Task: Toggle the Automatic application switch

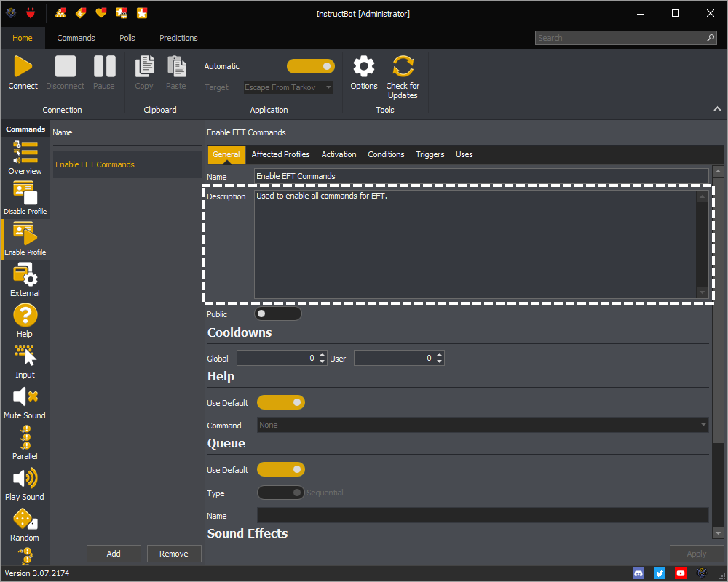Action: coord(310,67)
